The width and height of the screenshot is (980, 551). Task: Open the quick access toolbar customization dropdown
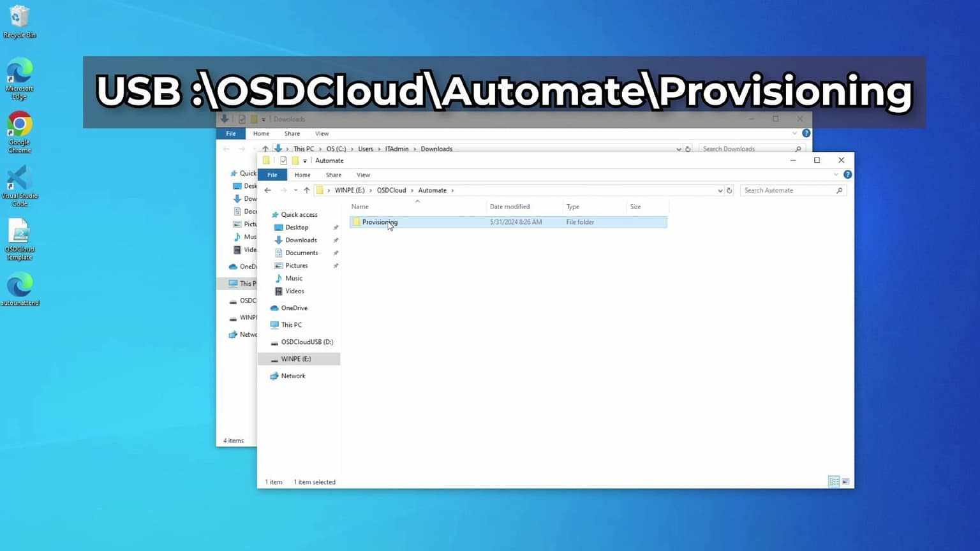point(306,161)
